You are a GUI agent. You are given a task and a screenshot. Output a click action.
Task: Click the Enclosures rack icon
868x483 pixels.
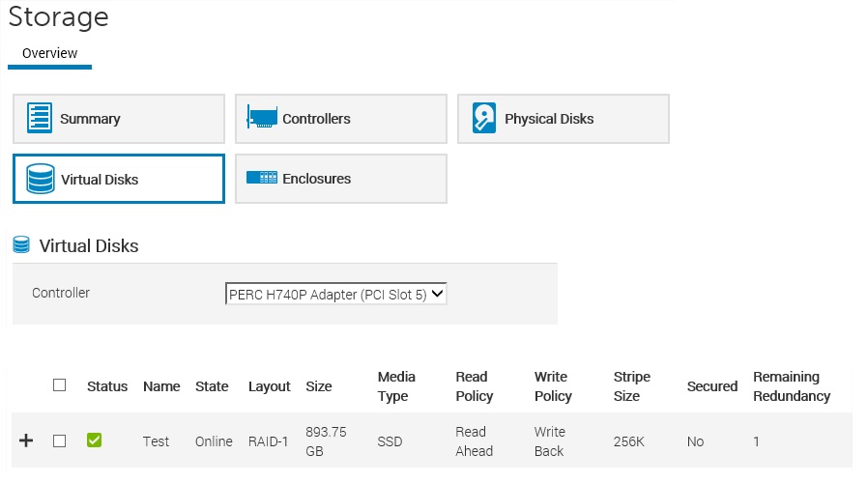point(262,178)
